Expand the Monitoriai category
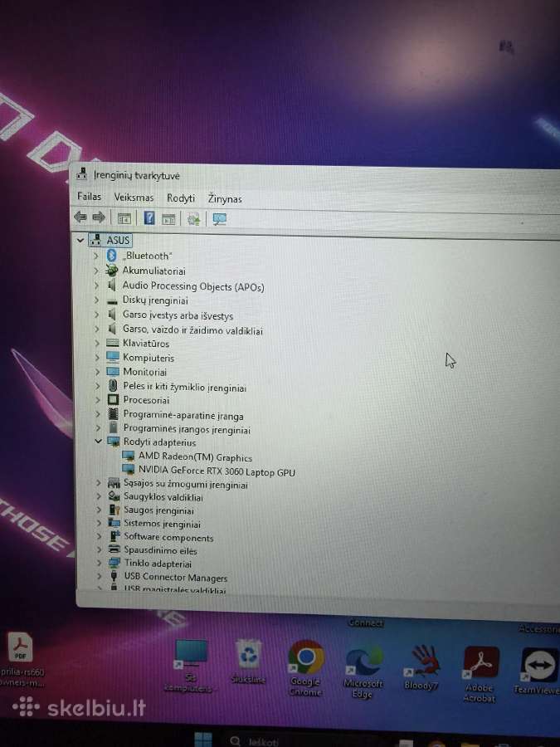This screenshot has height=747, width=560. pos(97,371)
